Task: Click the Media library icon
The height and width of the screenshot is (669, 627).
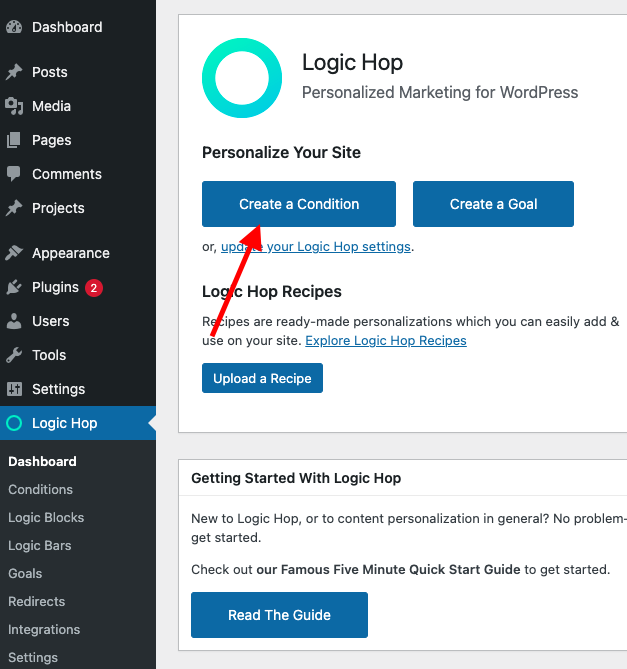Action: [x=14, y=106]
